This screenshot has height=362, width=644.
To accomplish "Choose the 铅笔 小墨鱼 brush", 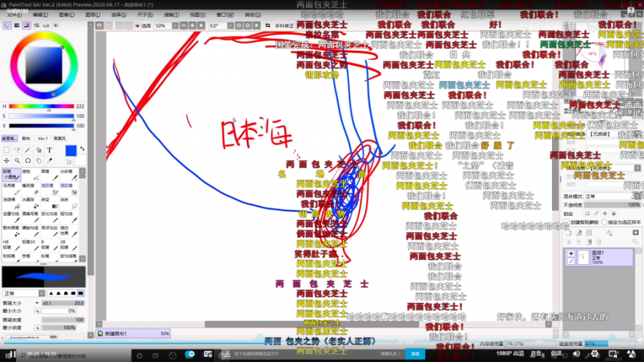I will pos(11,174).
